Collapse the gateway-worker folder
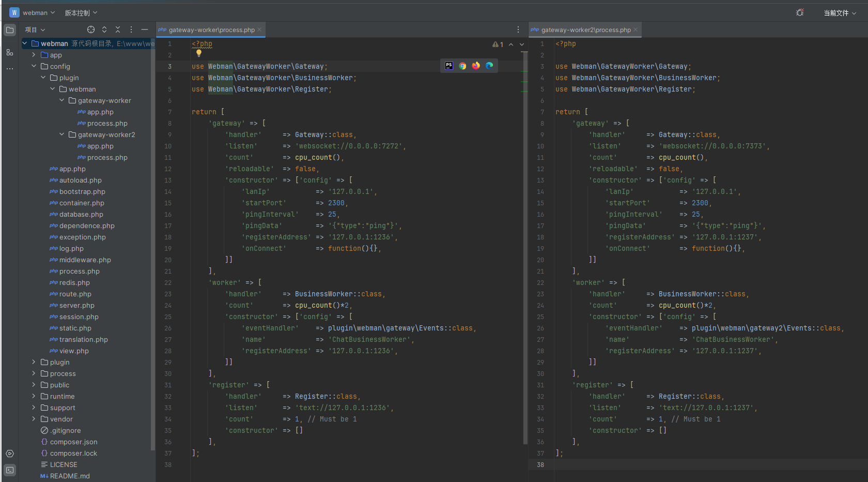This screenshot has width=868, height=482. pos(61,100)
